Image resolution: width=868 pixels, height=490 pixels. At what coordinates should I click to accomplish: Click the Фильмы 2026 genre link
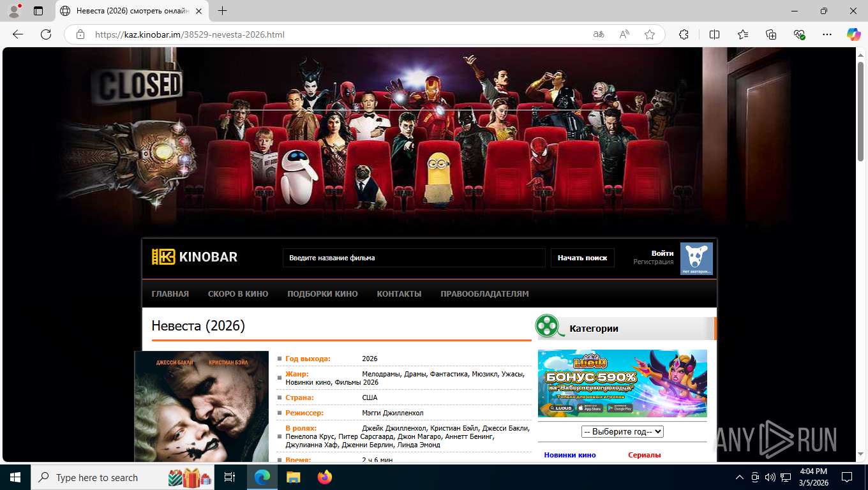pos(357,382)
